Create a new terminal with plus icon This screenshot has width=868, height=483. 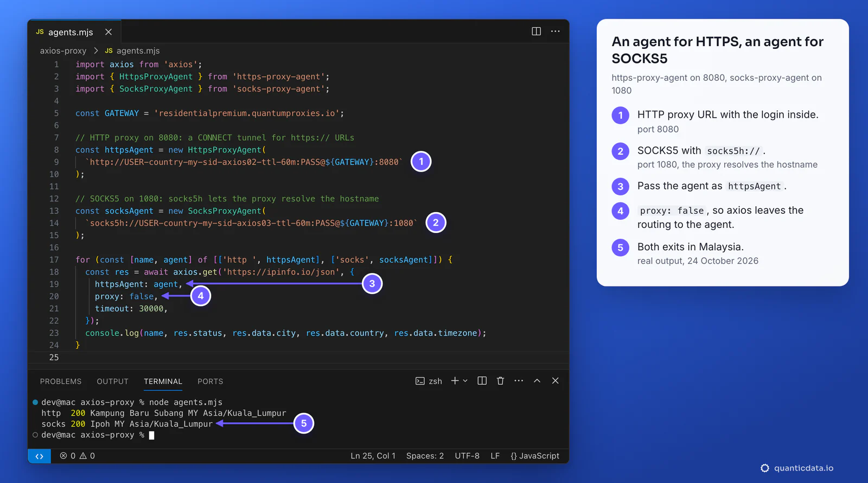[455, 381]
